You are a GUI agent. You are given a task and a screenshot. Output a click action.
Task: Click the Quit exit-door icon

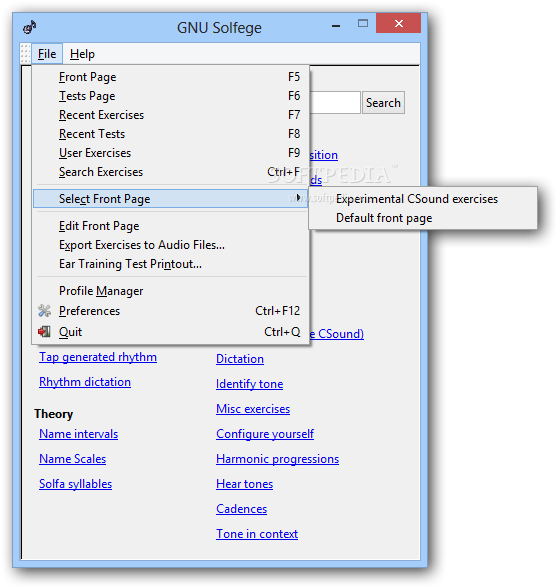(x=44, y=332)
